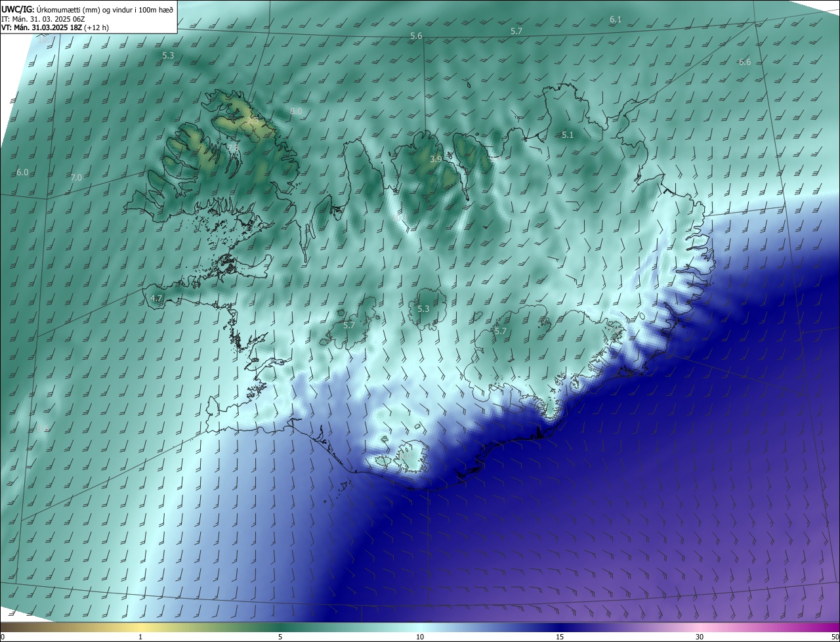Viewport: 840px width, 642px height.
Task: Click the color scale tick label 10
Action: [x=420, y=637]
